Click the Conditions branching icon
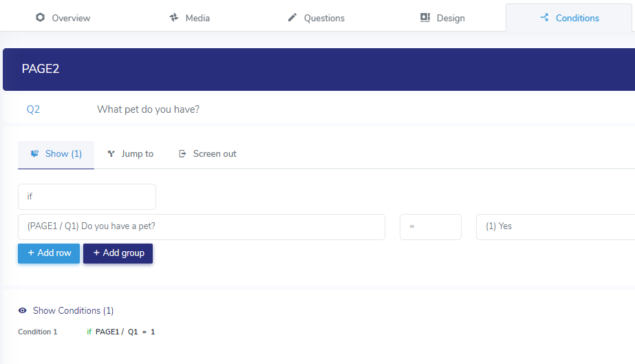This screenshot has height=364, width=635. [544, 17]
